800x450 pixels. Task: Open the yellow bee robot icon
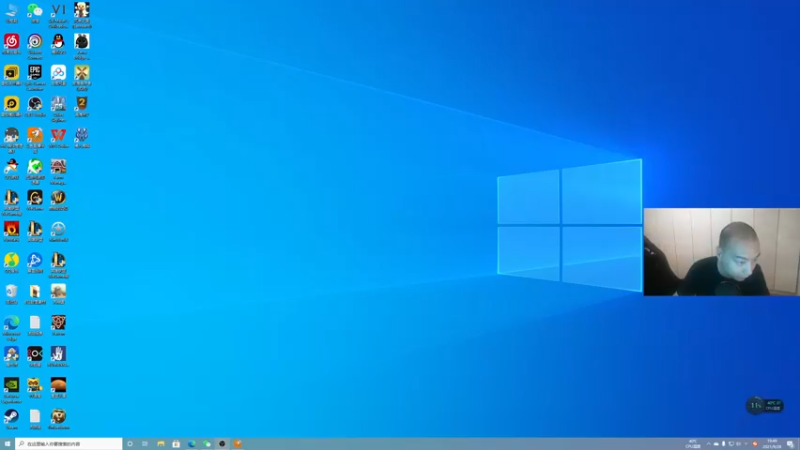(35, 387)
